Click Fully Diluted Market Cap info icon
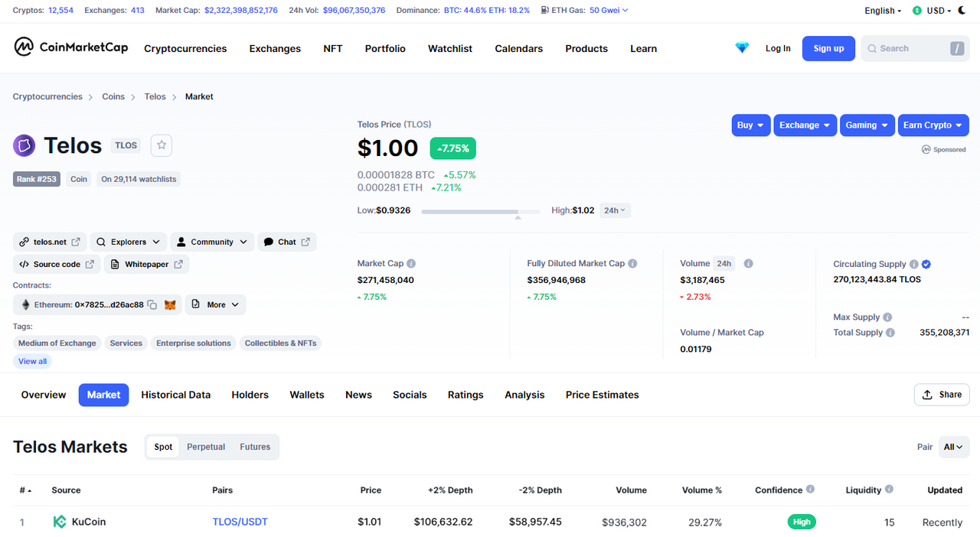The height and width of the screenshot is (537, 980). pos(632,263)
